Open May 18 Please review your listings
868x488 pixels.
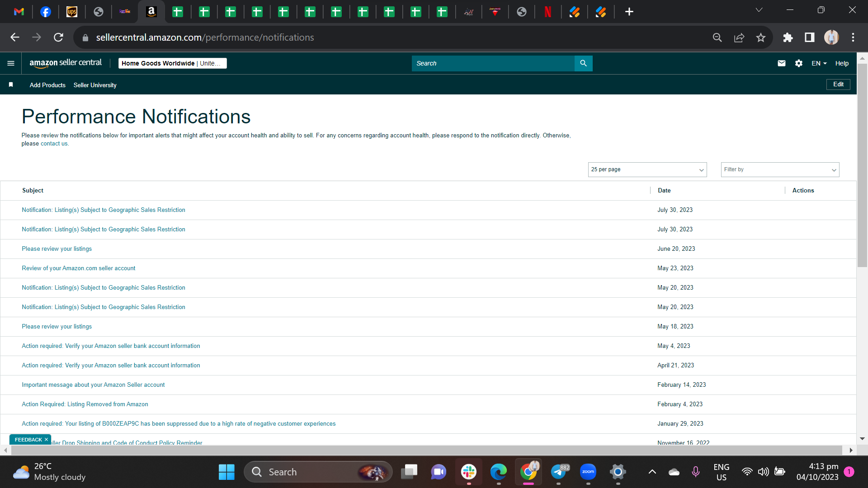57,327
